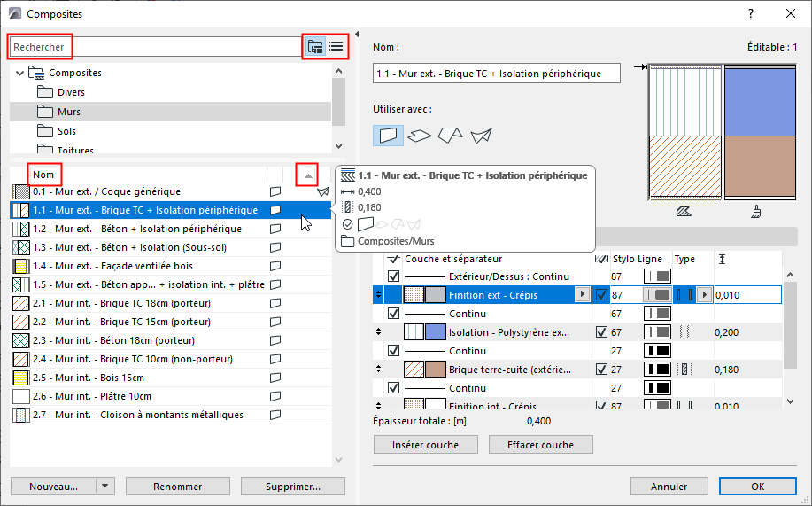Click type icon on Isolation Polystyrène row
This screenshot has width=812, height=506.
tap(684, 332)
